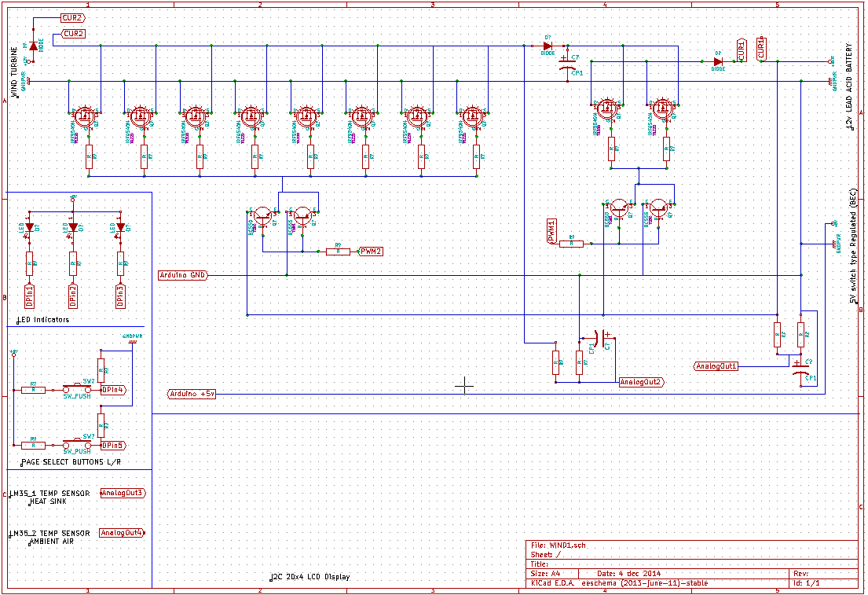Select the resistor directly above DPin1 label
868x595 pixels.
point(30,264)
